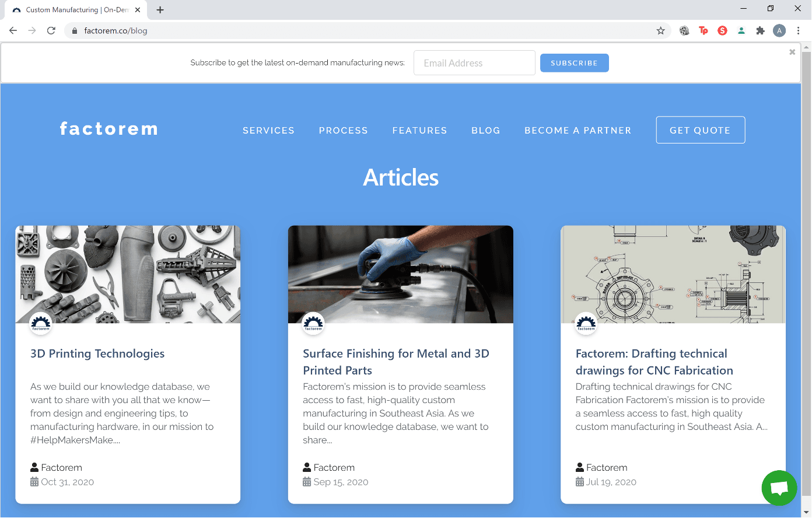Open BECOME A PARTNER menu item

[577, 130]
